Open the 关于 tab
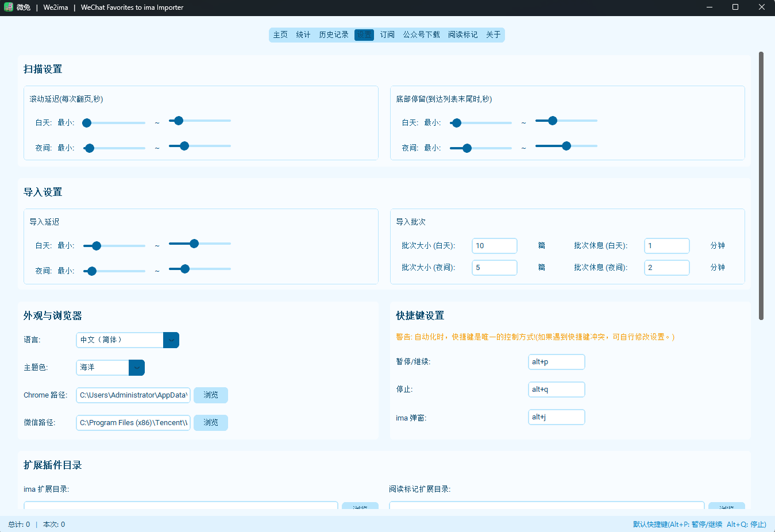 coord(493,35)
